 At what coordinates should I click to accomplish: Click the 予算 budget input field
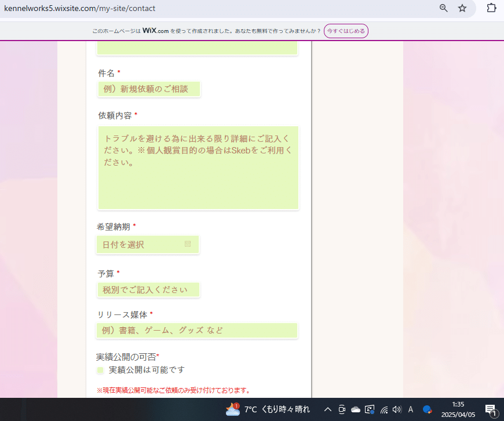pos(148,290)
